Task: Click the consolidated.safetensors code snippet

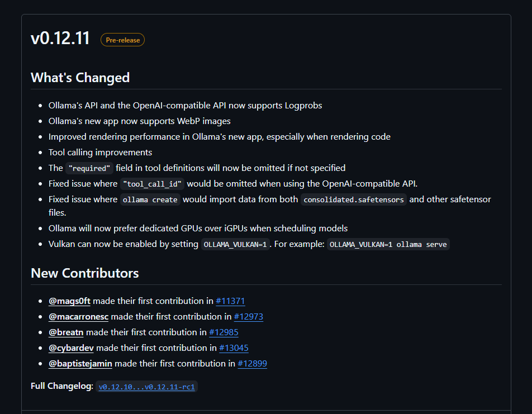Action: click(x=353, y=199)
